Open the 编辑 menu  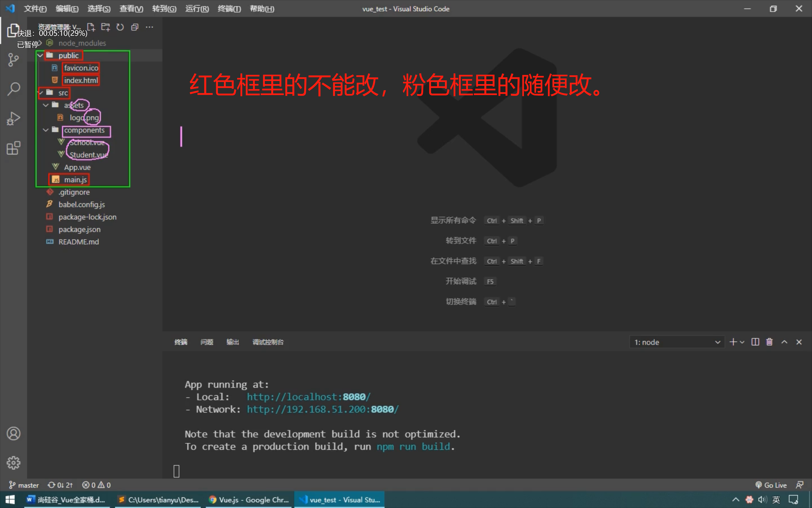(x=67, y=9)
